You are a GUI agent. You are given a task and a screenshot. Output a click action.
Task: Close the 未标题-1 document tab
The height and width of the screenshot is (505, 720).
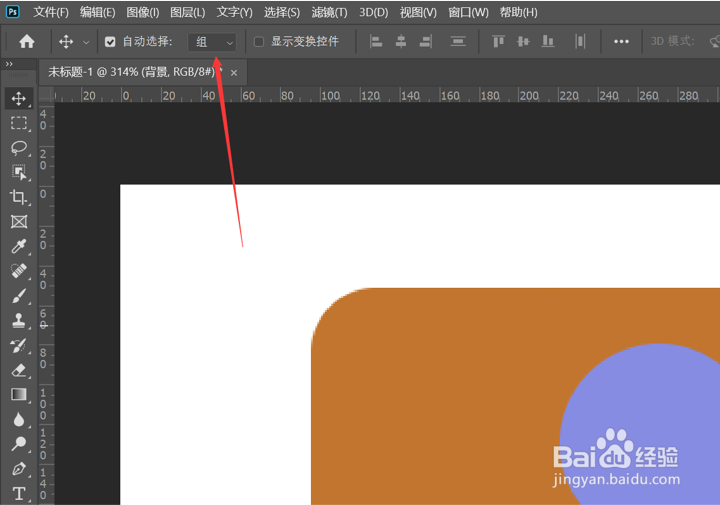(x=234, y=73)
